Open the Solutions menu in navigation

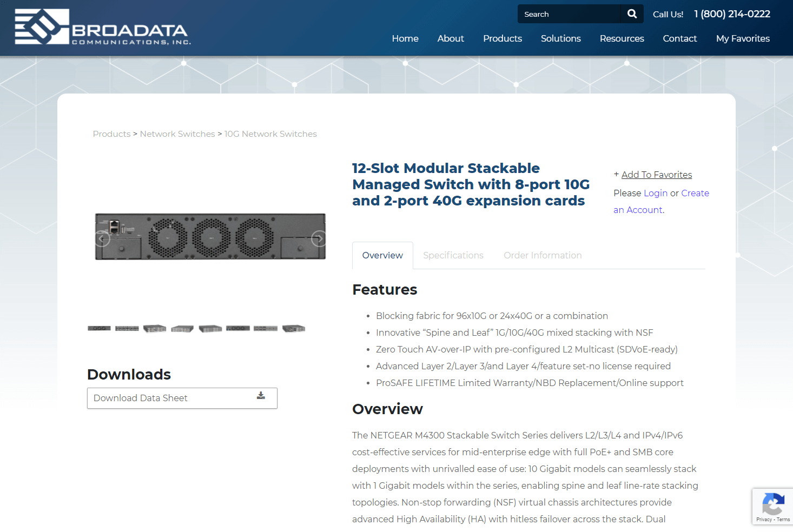pos(560,38)
